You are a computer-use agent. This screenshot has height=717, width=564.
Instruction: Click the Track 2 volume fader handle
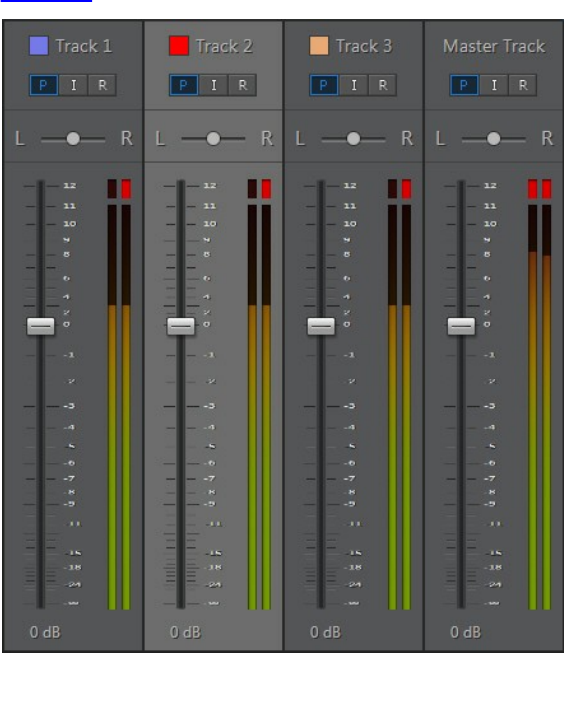(x=181, y=326)
